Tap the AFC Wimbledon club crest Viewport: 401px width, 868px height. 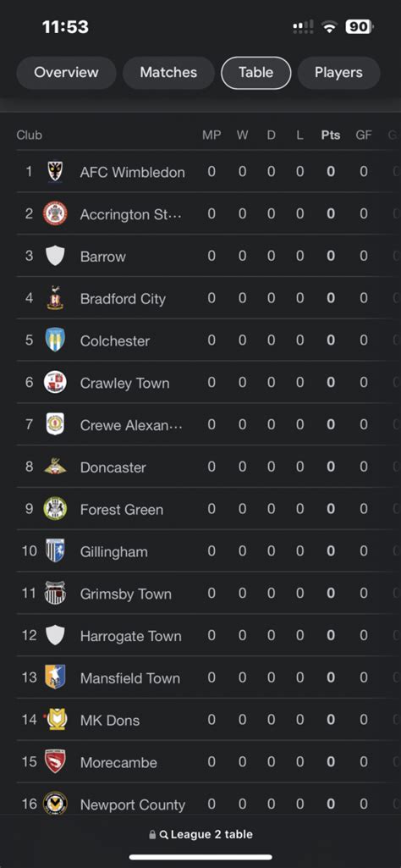[55, 172]
